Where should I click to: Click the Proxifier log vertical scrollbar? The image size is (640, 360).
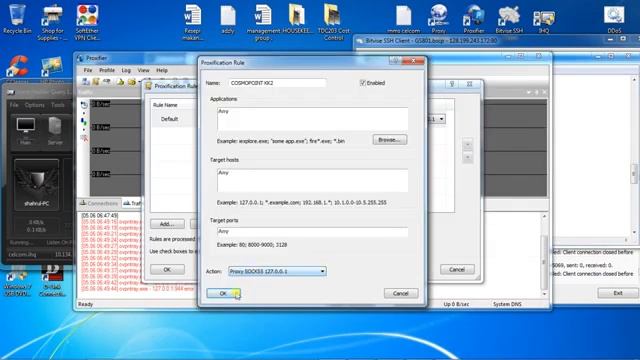pyautogui.click(x=544, y=255)
